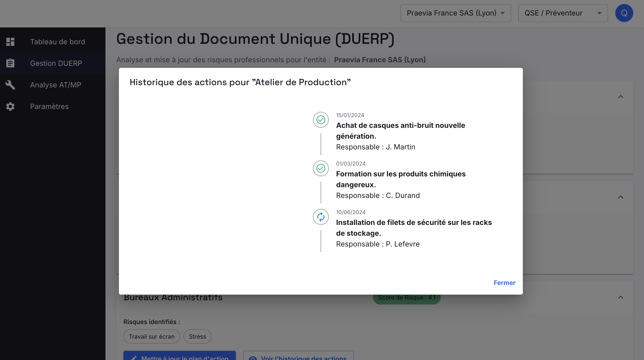644x360 pixels.
Task: Select the Gestion DUERP clipboard icon
Action: point(10,63)
